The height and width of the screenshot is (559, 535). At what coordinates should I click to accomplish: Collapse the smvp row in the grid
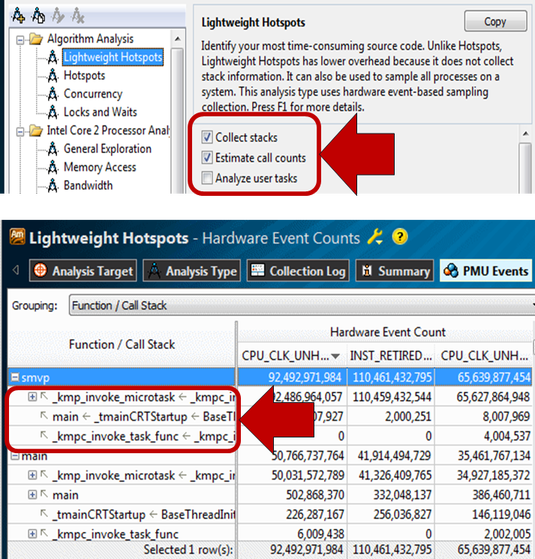click(15, 377)
